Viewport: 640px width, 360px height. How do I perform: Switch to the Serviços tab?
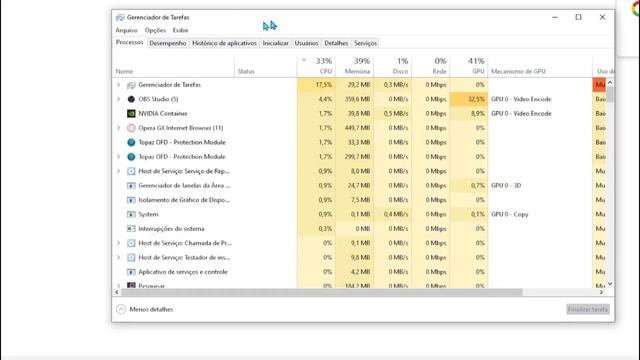point(366,43)
